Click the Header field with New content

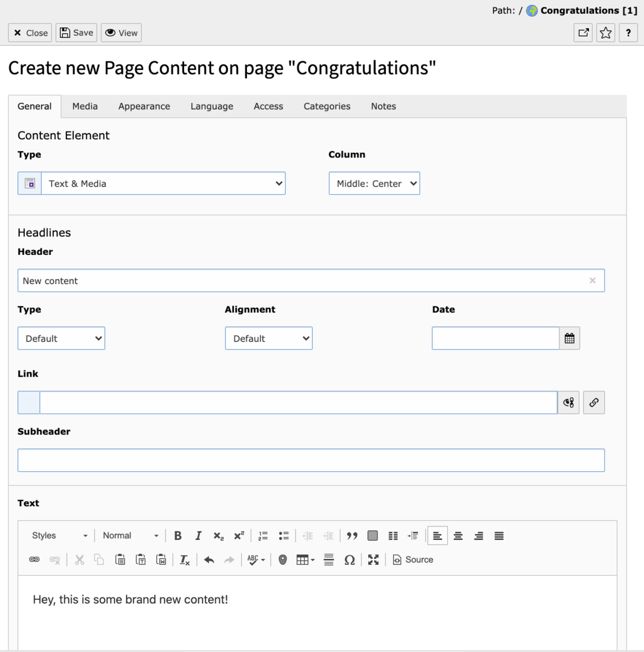(x=311, y=281)
